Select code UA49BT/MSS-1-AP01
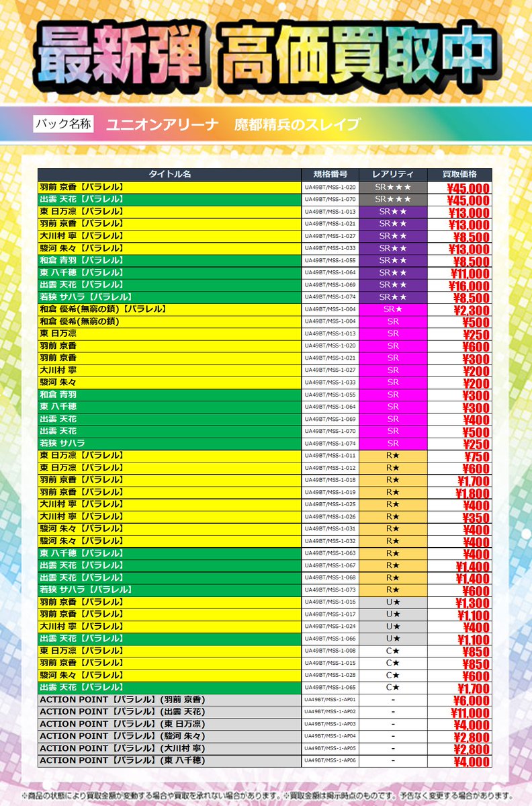 point(330,700)
